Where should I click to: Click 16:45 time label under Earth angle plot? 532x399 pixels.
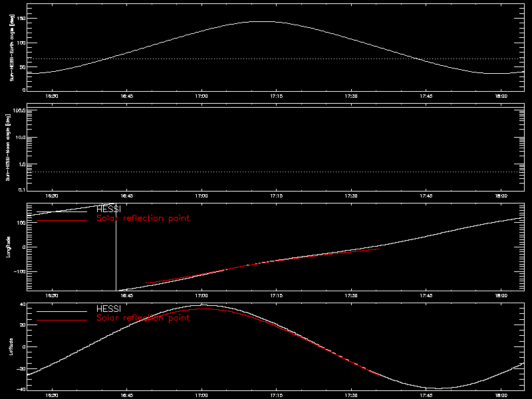pyautogui.click(x=126, y=96)
